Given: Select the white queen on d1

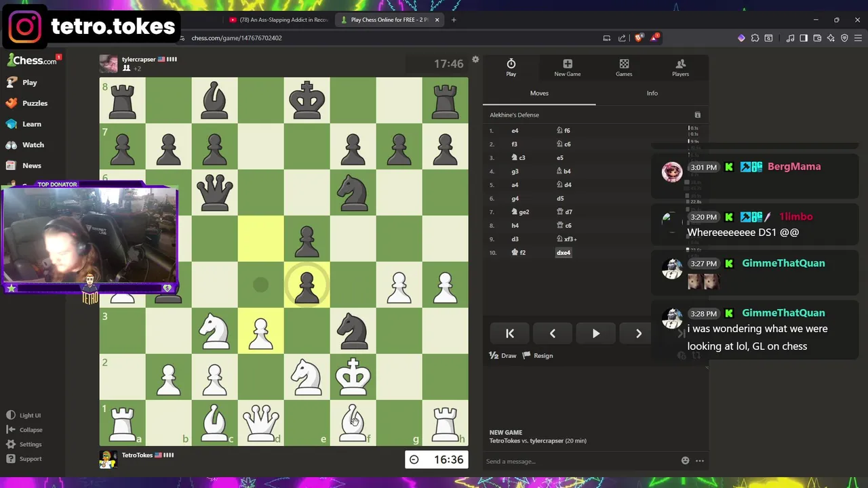Looking at the screenshot, I should (260, 423).
